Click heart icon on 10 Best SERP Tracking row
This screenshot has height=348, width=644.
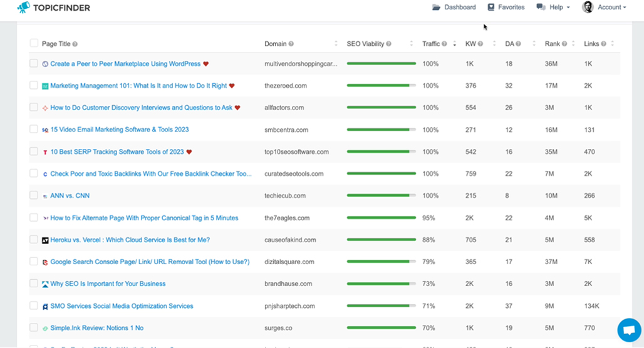[x=189, y=152]
